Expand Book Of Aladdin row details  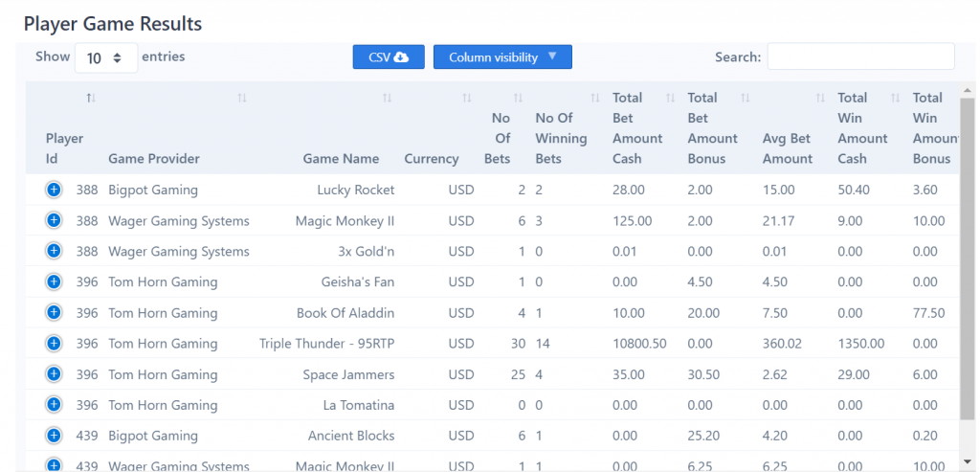click(x=54, y=312)
